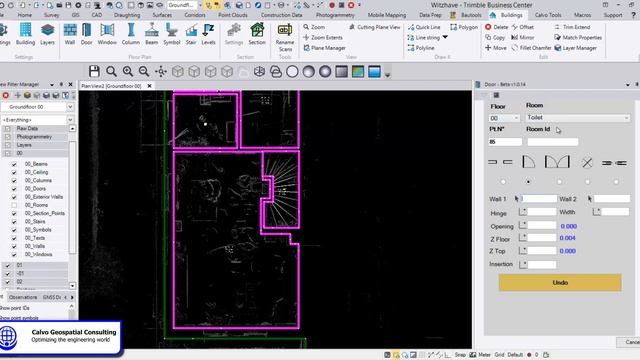Viewport: 640px width, 360px height.
Task: Click the Match Properties button
Action: (x=578, y=37)
